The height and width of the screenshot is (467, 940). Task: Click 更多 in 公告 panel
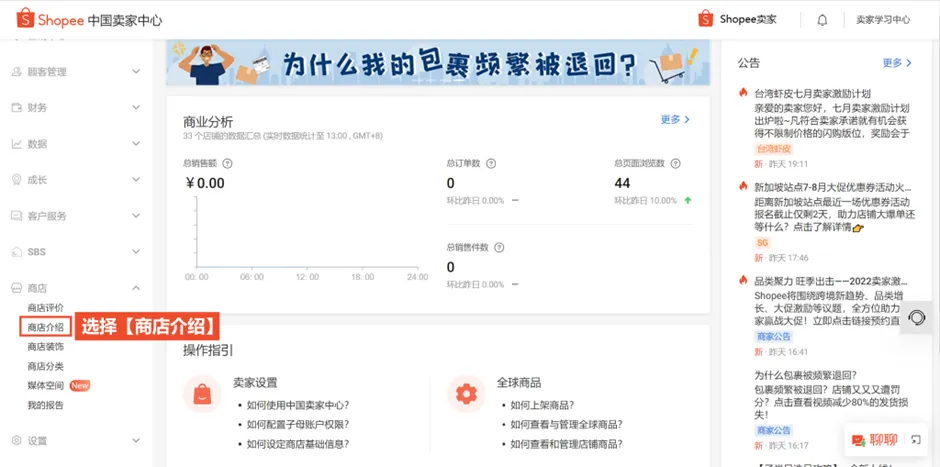(897, 62)
